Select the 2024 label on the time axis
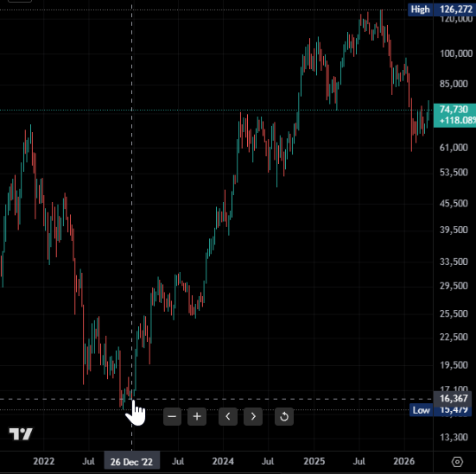The height and width of the screenshot is (474, 476). (x=223, y=461)
